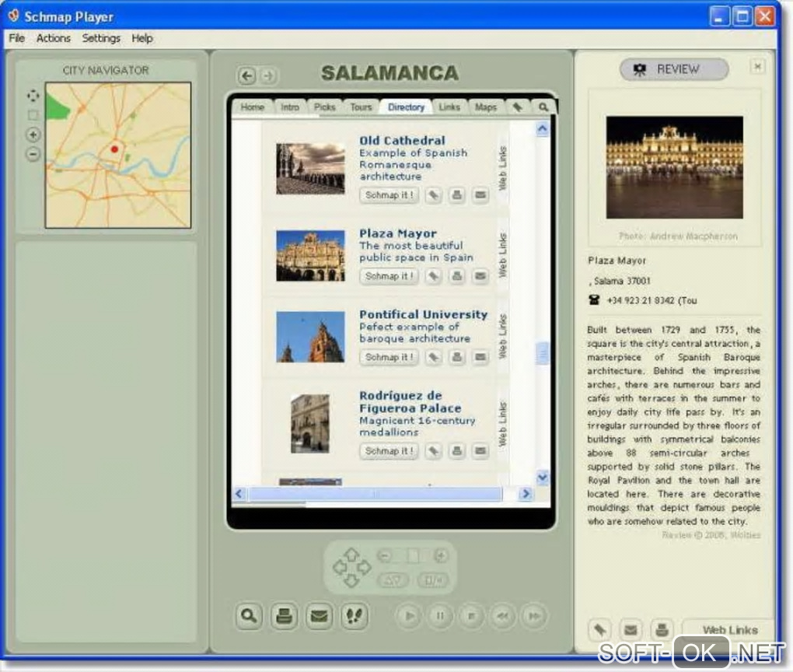Pin the Pontifical University entry
Viewport: 793px width, 672px height.
[433, 357]
